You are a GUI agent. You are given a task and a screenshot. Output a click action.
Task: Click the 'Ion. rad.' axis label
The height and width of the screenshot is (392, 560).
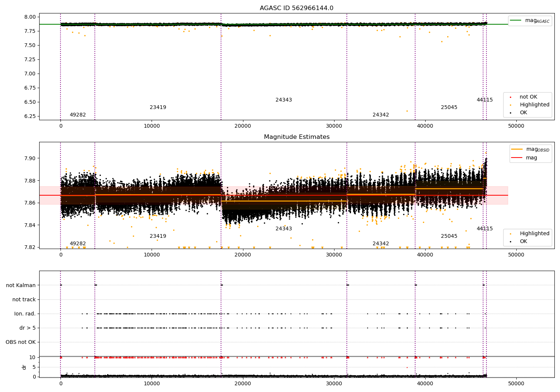(x=25, y=314)
